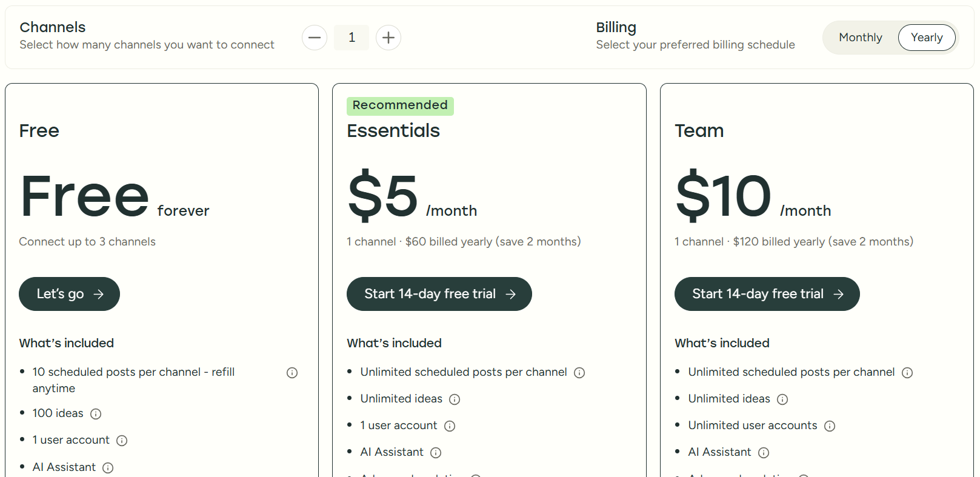980x477 pixels.
Task: Click info icon beside Team Unlimited ideas
Action: 782,399
